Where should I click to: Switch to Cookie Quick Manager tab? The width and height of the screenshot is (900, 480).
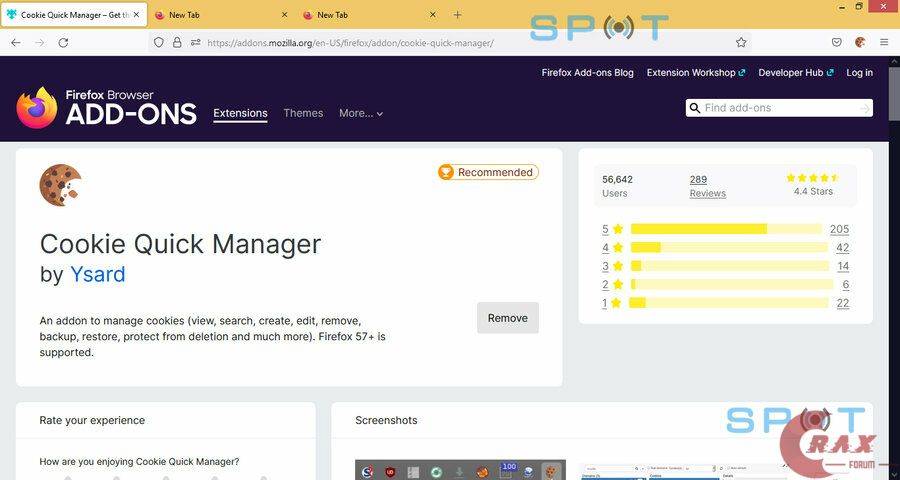point(73,15)
